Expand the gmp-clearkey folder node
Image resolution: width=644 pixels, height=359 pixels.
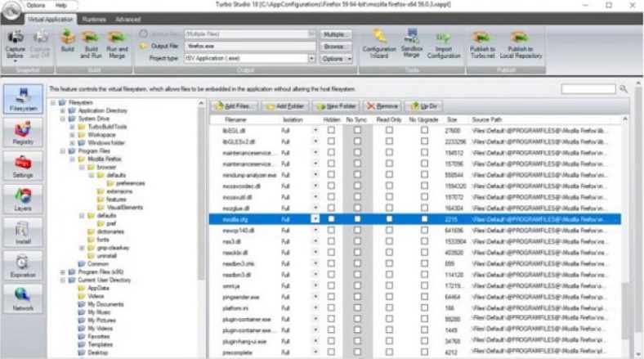83,248
